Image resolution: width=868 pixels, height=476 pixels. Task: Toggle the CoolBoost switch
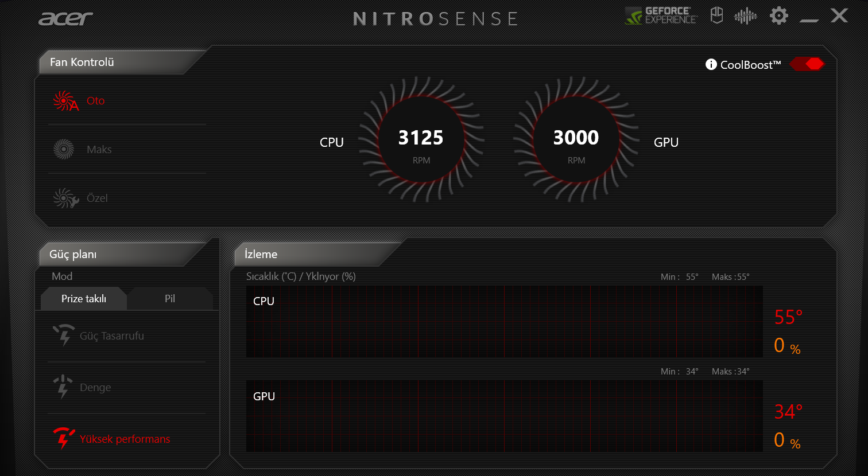coord(807,64)
